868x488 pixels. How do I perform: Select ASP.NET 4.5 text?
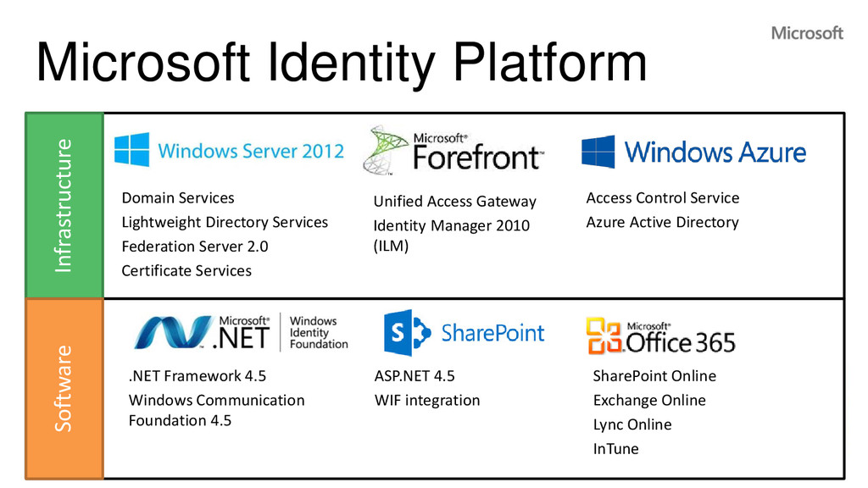[415, 376]
